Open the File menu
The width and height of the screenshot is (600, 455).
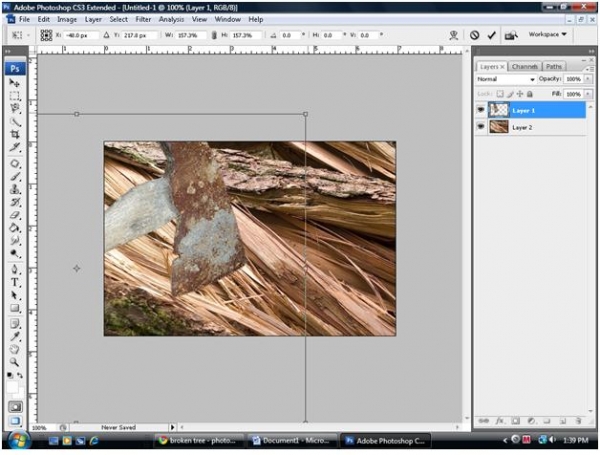coord(24,19)
